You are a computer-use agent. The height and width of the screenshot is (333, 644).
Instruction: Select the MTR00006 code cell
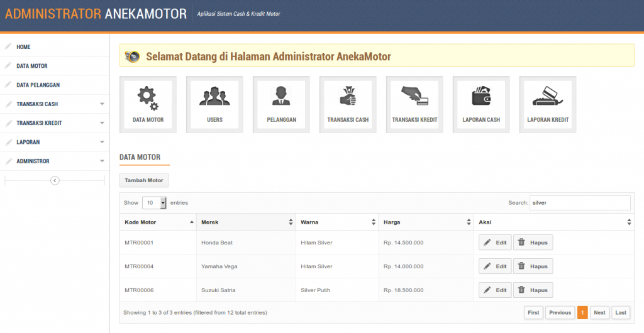158,290
